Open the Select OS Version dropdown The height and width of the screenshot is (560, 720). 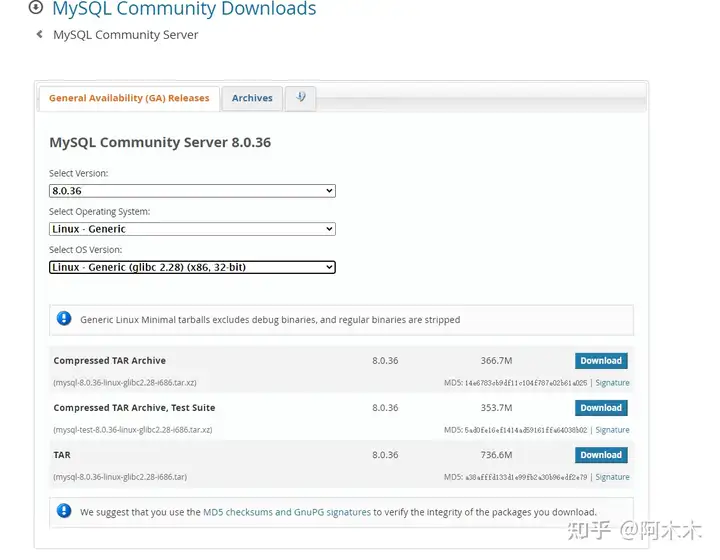pyautogui.click(x=192, y=267)
